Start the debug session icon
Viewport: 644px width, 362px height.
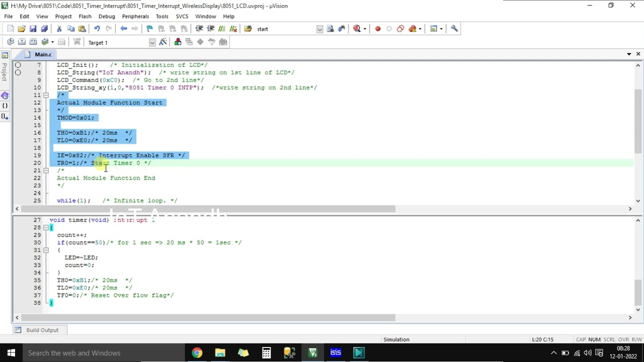click(357, 29)
